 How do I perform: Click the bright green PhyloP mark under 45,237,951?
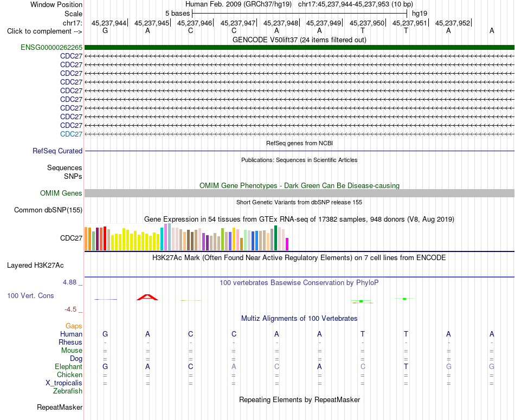coord(404,299)
